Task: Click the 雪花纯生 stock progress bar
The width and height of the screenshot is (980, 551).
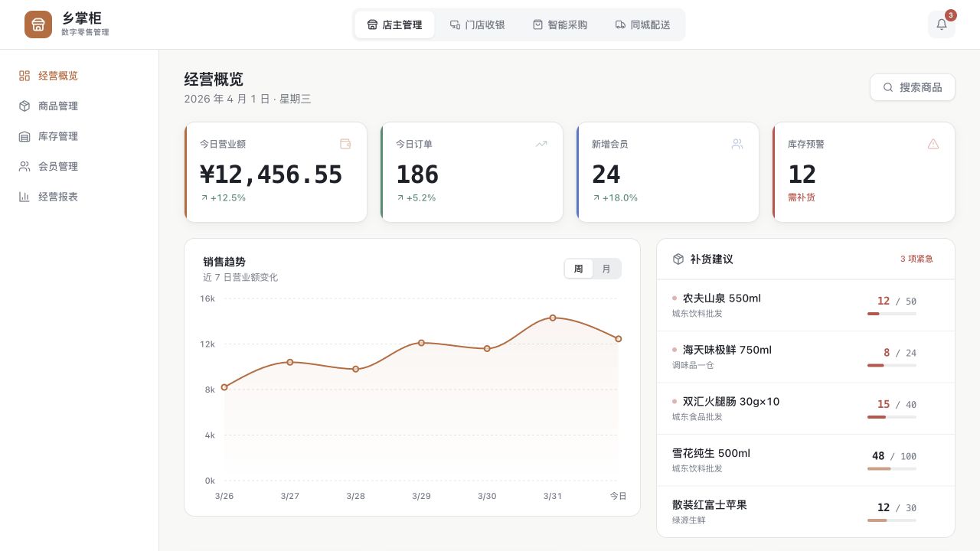Action: 892,468
